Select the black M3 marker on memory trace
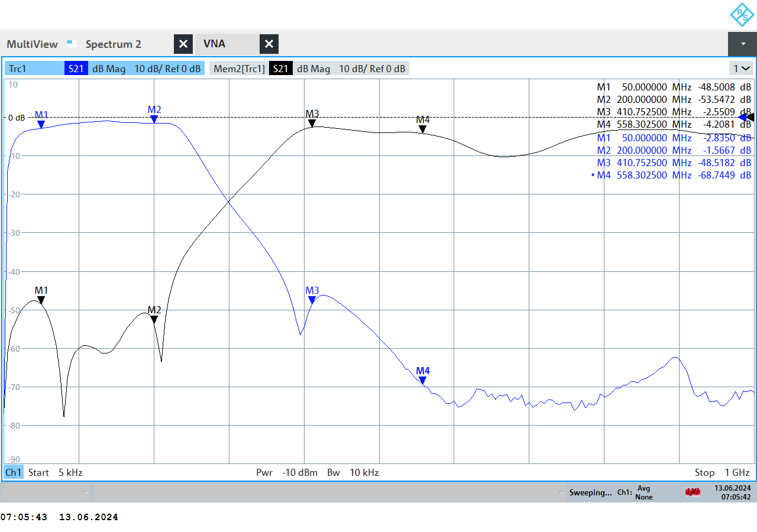Screen dimensions: 757x532 pyautogui.click(x=312, y=123)
